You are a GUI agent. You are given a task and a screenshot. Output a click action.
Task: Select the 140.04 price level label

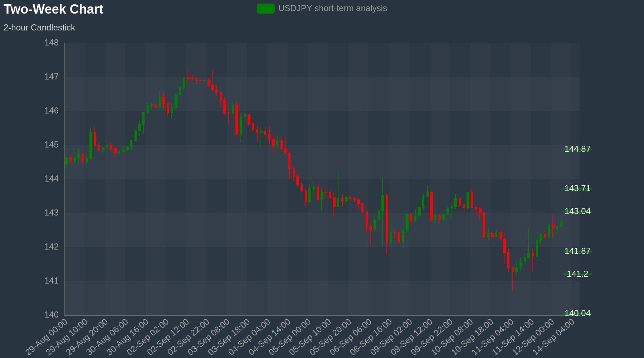tap(577, 313)
